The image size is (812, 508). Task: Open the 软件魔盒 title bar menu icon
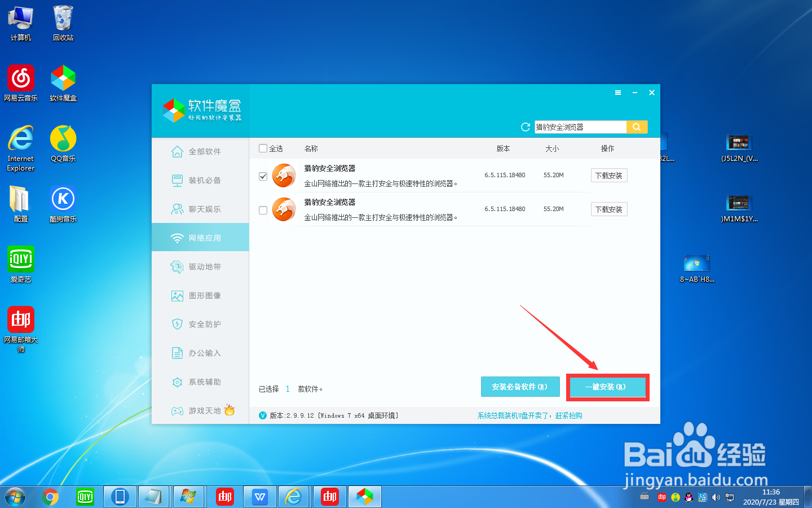[x=618, y=93]
